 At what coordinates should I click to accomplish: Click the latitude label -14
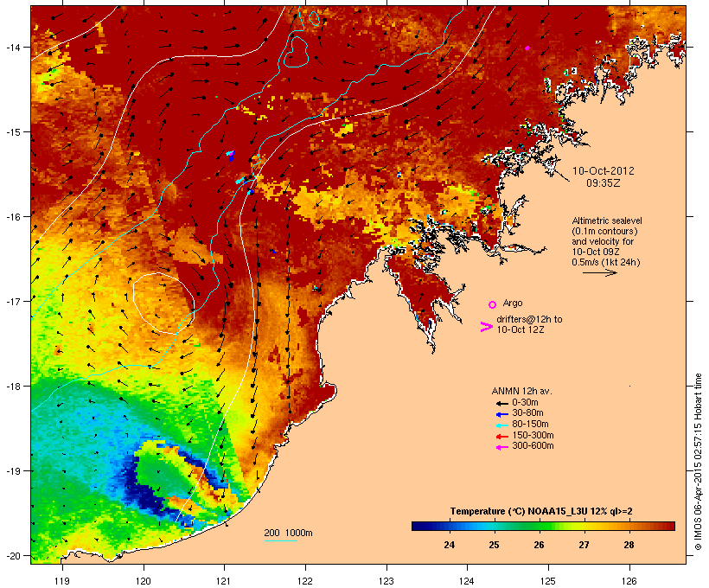(12, 48)
